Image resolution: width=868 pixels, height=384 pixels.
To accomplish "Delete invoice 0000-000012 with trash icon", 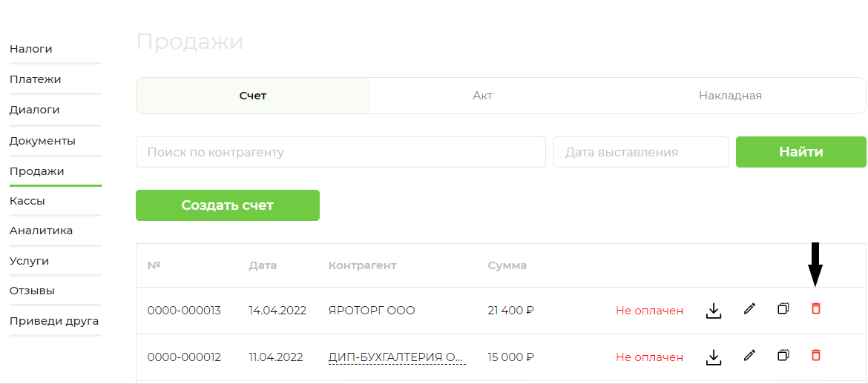I will (x=815, y=354).
